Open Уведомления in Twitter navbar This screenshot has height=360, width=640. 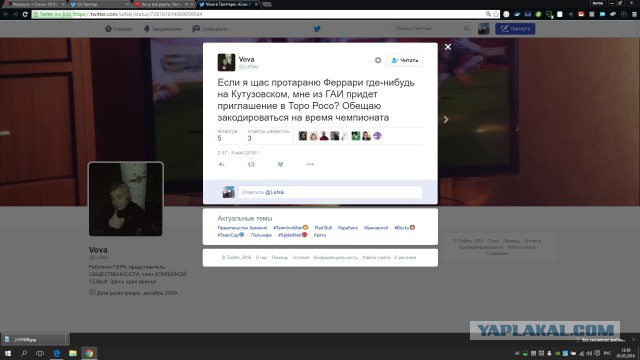point(162,29)
